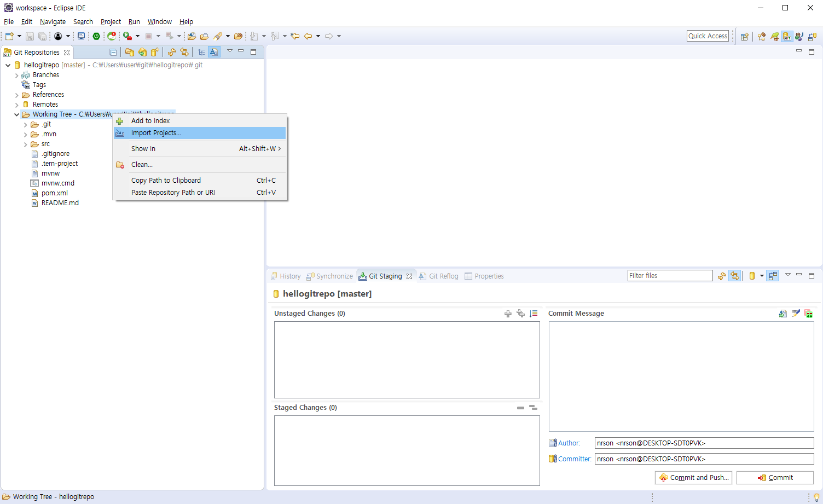Toggle display of latest branch commit
The width and height of the screenshot is (823, 504).
(x=214, y=52)
